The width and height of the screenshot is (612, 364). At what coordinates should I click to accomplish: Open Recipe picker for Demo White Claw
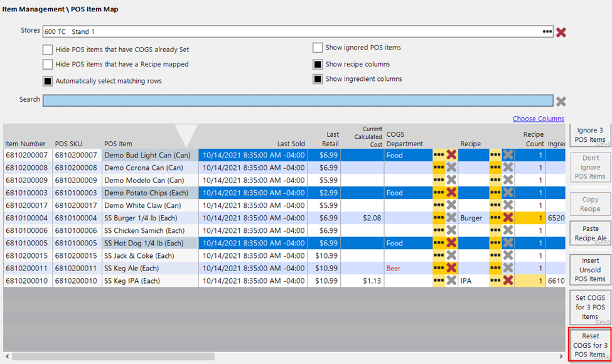tap(495, 205)
